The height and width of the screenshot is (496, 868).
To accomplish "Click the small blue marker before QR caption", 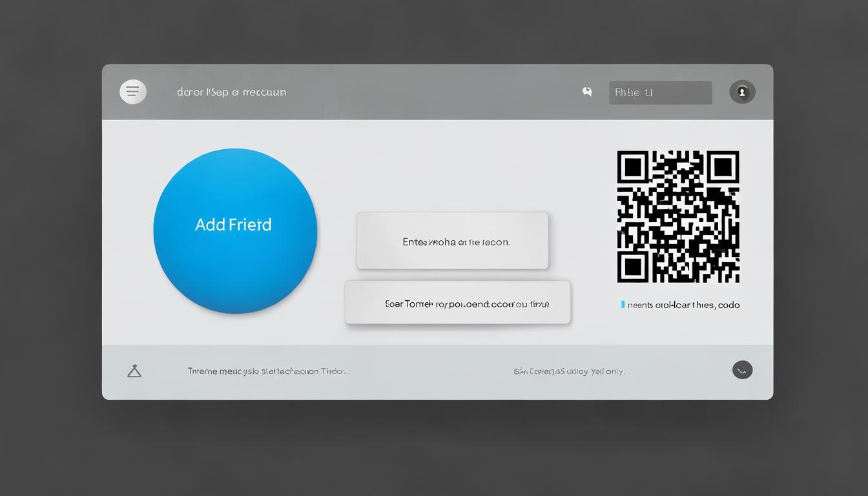I will (x=623, y=304).
